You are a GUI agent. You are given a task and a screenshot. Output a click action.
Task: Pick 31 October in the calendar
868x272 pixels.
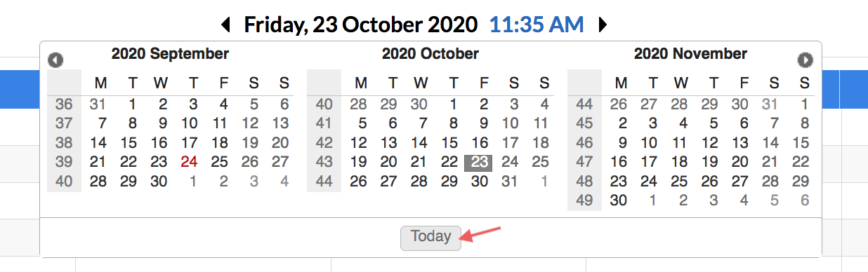[x=510, y=182]
